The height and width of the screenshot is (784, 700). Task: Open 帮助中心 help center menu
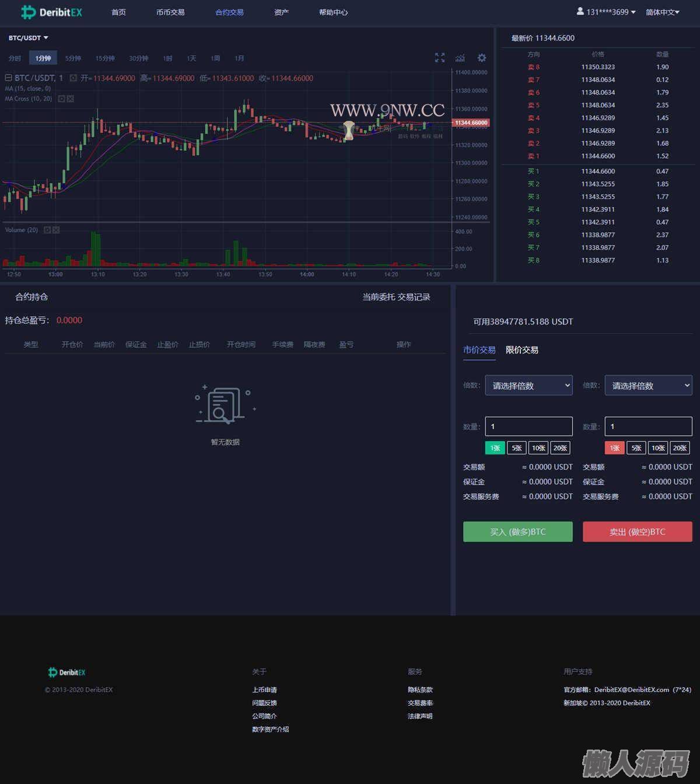(333, 12)
